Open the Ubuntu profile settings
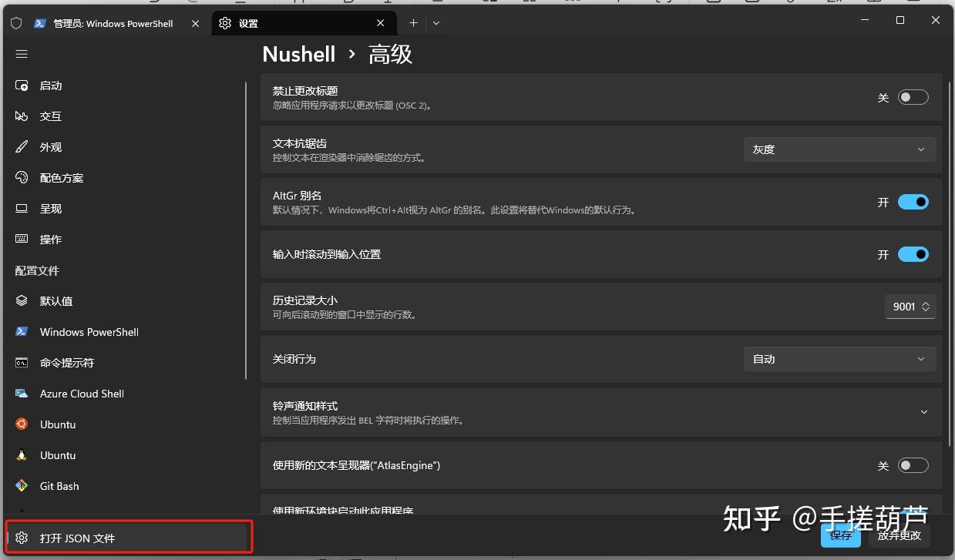The width and height of the screenshot is (955, 560). pyautogui.click(x=57, y=424)
